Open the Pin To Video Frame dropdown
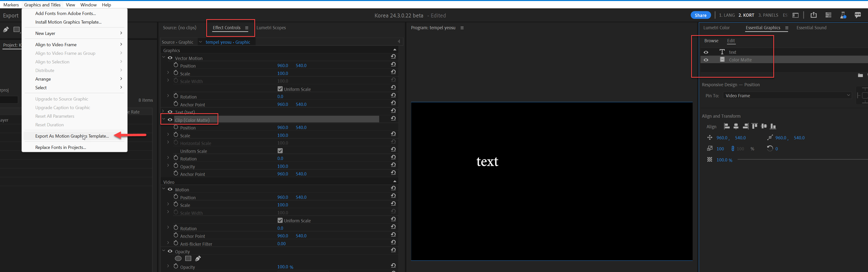This screenshot has width=868, height=272. [x=787, y=96]
